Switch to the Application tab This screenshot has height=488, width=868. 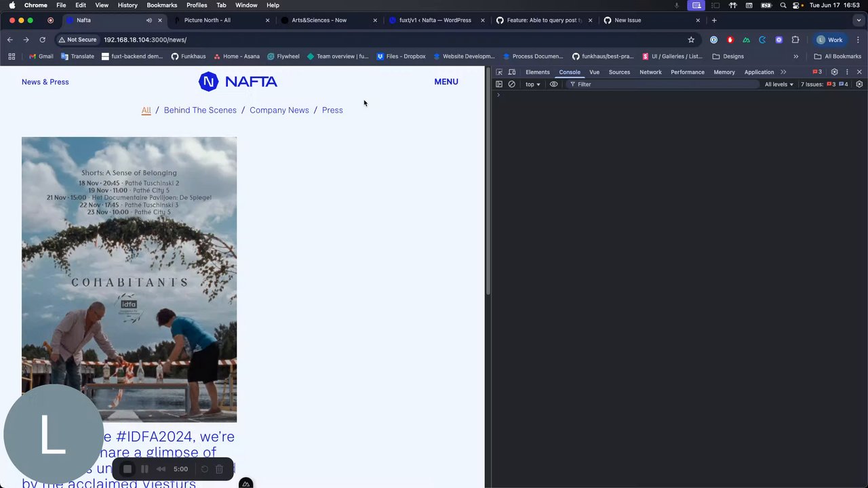pos(759,72)
